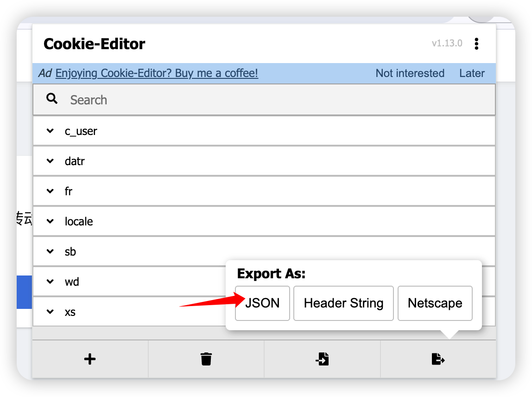This screenshot has height=397, width=532.
Task: Export cookies as JSON
Action: coord(262,303)
